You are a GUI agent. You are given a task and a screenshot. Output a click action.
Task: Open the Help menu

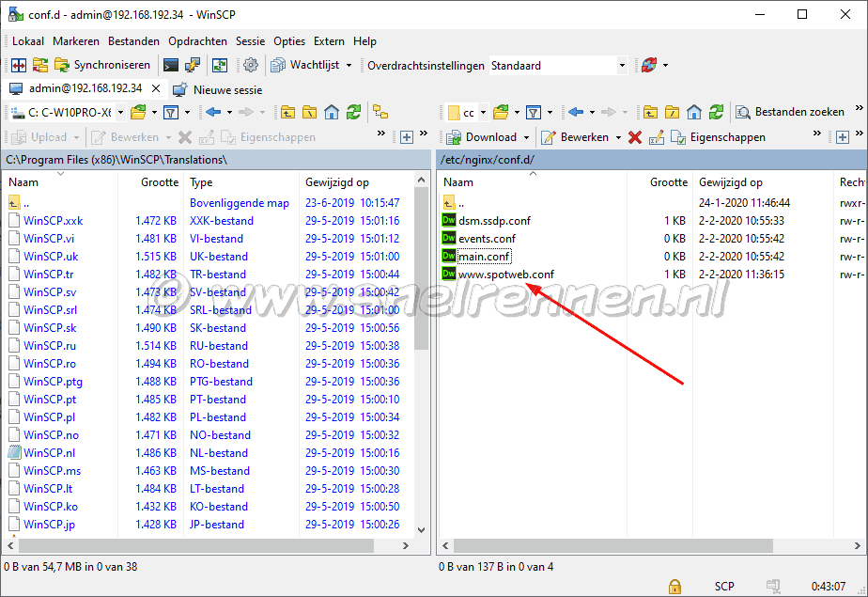point(364,41)
